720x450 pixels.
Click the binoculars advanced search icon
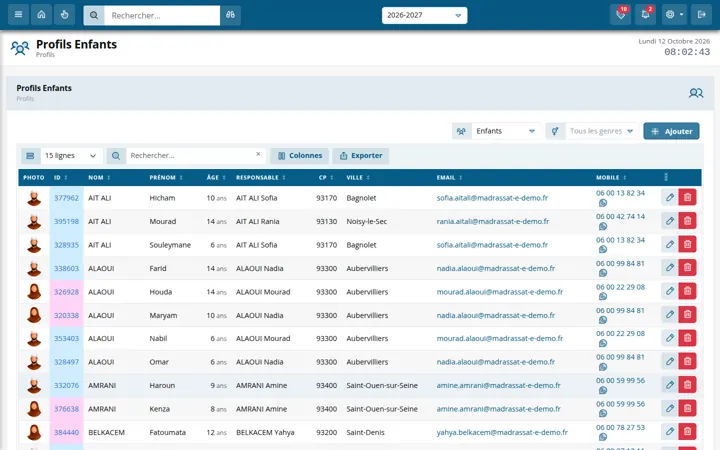tap(231, 15)
